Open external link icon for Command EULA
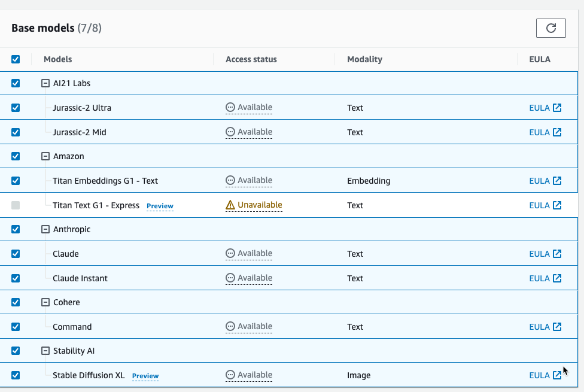Viewport: 584px width, 392px height. (x=557, y=327)
